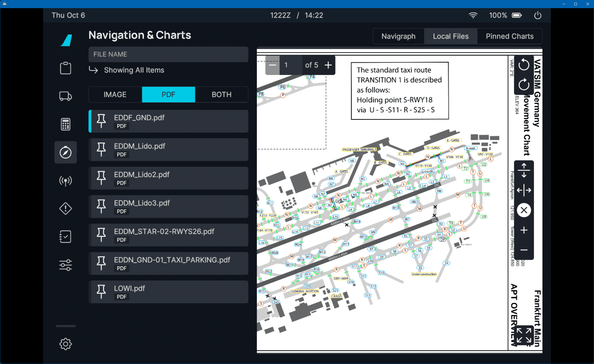
Task: Pin the LOWI.pdf chart
Action: coord(101,291)
